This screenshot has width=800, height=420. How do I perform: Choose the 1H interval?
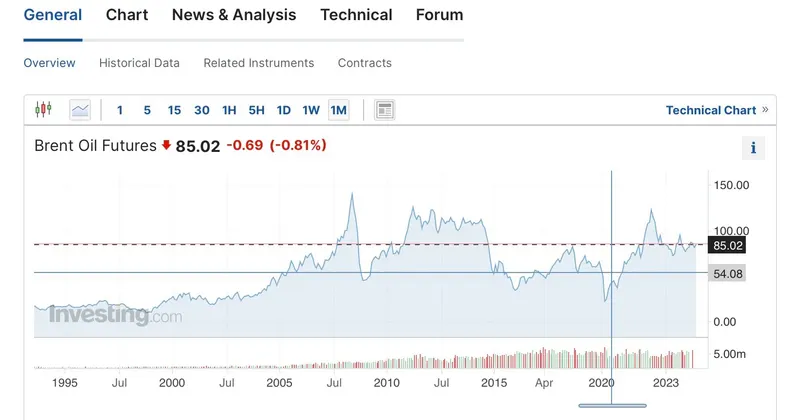coord(229,110)
